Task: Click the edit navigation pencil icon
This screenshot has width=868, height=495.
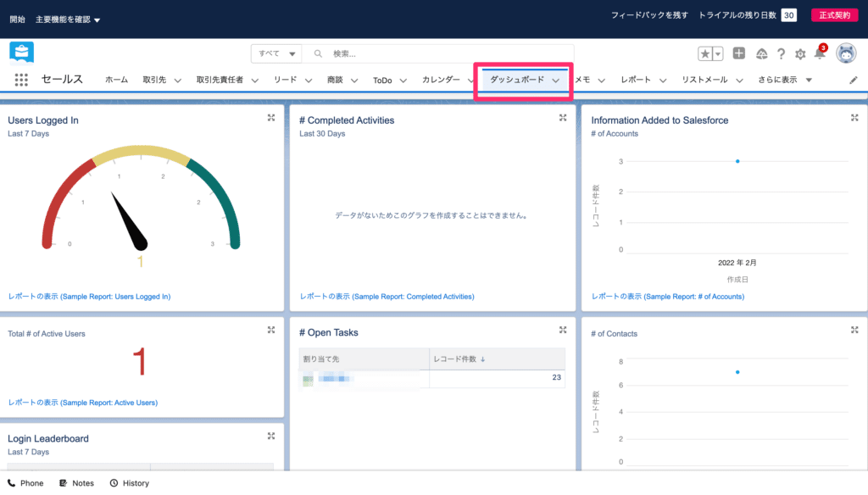Action: click(854, 81)
